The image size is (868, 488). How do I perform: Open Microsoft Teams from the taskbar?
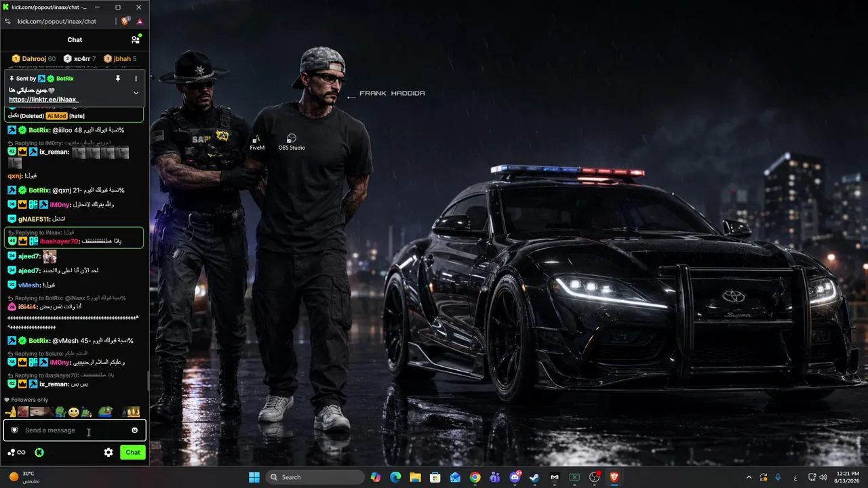495,477
